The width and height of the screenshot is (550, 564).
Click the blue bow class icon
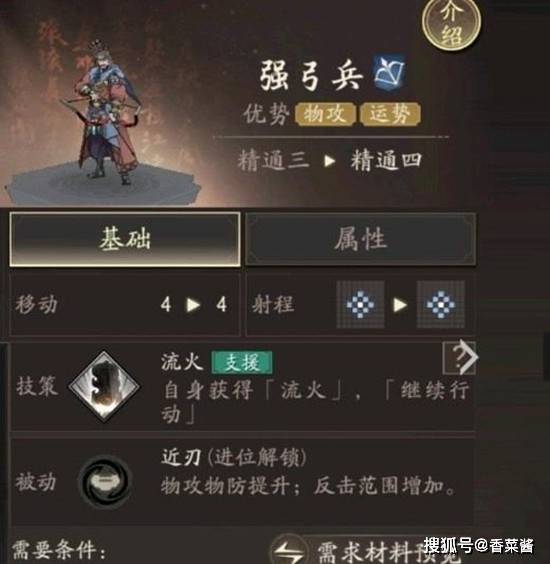click(390, 72)
